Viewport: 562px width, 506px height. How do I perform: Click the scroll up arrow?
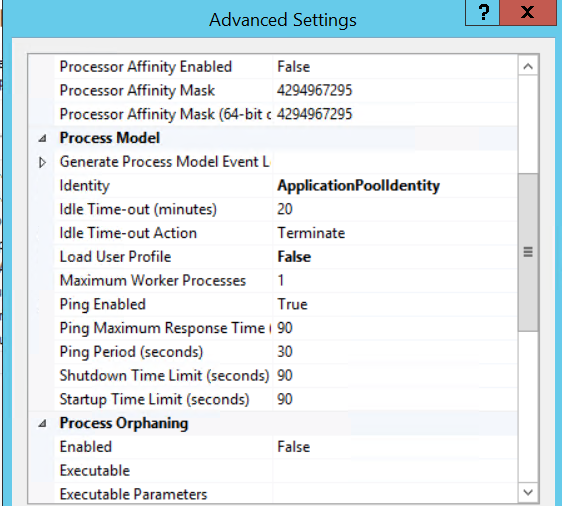click(528, 67)
